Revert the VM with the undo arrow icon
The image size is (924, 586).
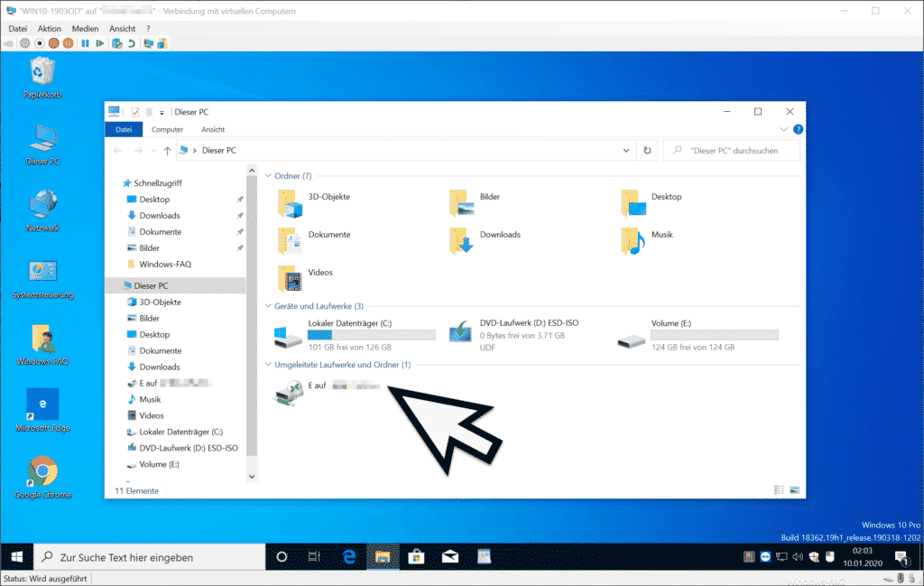[132, 43]
